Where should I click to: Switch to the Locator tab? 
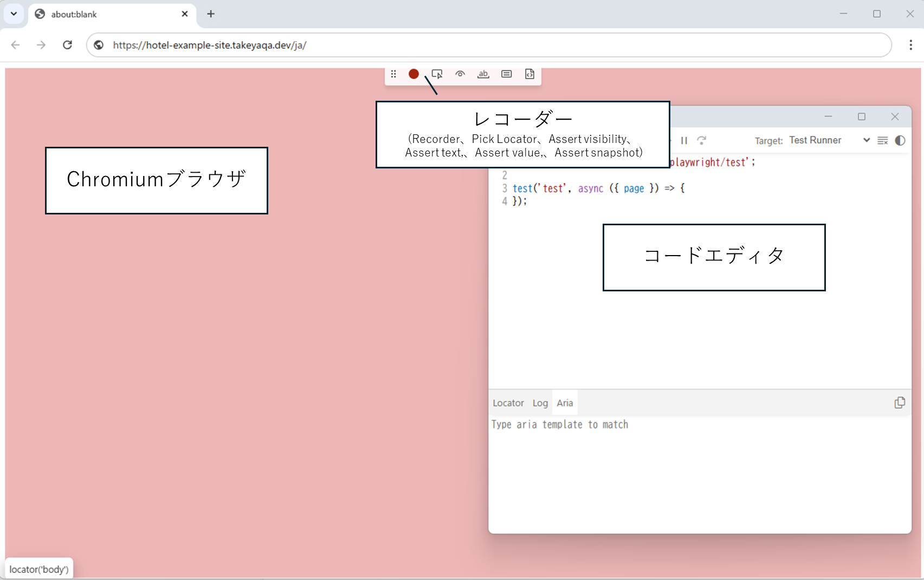point(508,403)
